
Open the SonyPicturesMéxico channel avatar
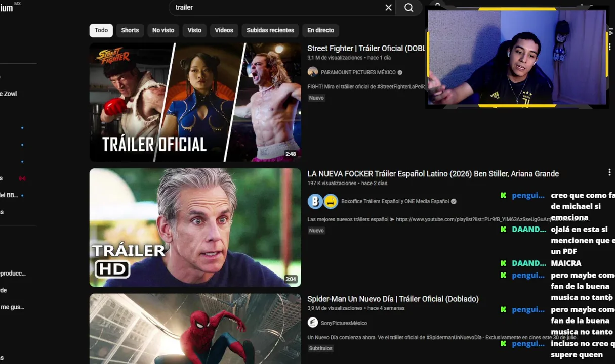[313, 323]
